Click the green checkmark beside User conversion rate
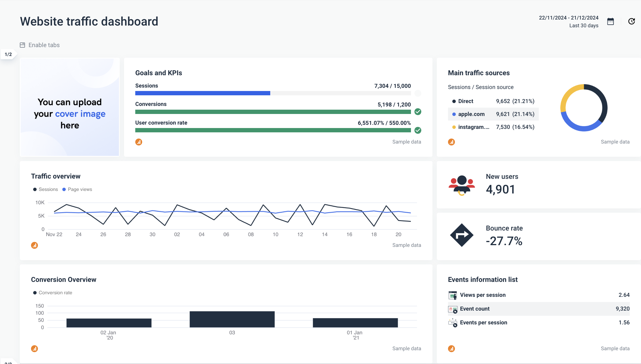641x364 pixels. pyautogui.click(x=418, y=130)
